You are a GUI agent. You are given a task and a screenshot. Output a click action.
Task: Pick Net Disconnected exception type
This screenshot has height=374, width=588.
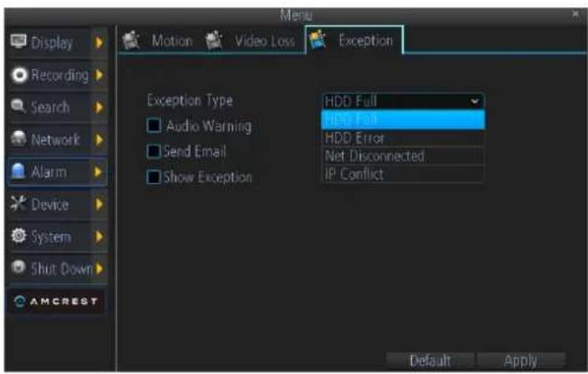[403, 156]
